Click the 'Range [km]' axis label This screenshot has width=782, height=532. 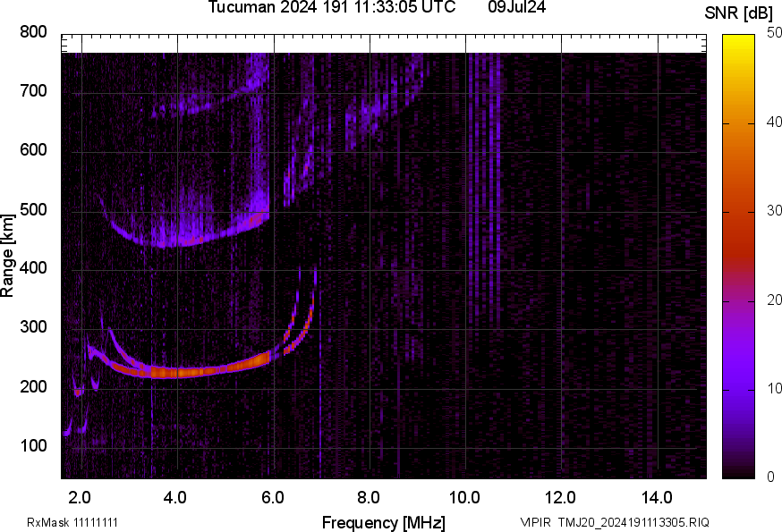7,256
